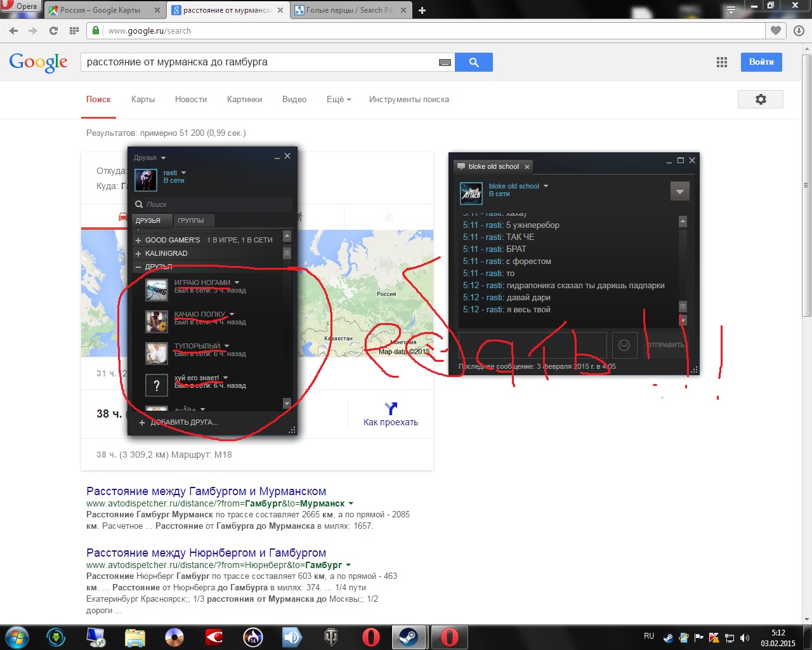Open the Ещё dropdown in Google search

point(339,99)
